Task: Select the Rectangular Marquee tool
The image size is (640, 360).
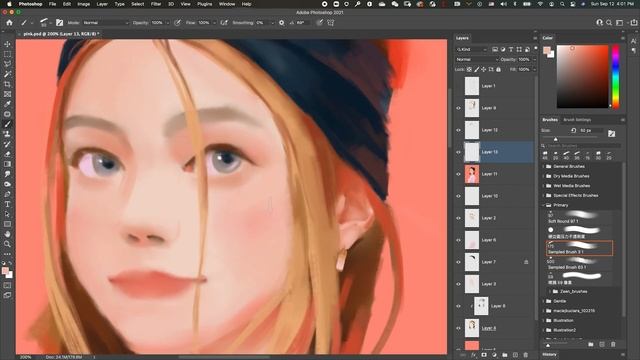Action: (7, 54)
